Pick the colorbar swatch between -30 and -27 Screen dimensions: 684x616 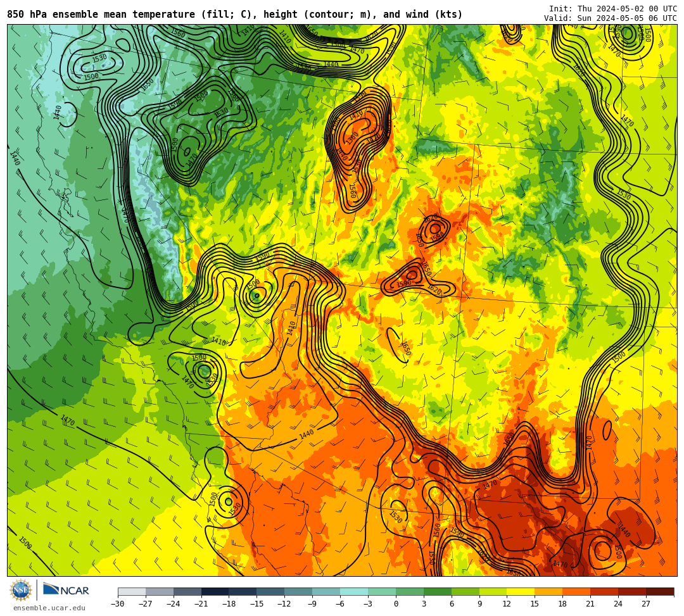point(132,591)
